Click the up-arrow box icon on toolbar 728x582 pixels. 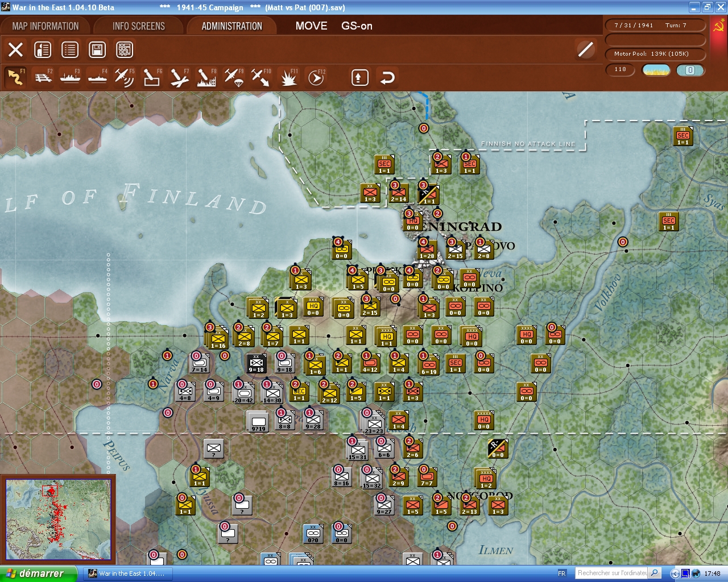tap(359, 77)
